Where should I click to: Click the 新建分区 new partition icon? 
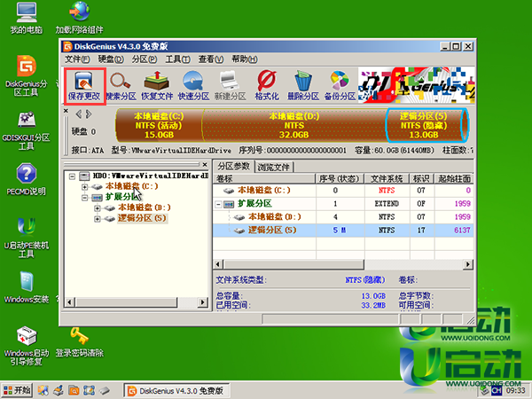tap(230, 86)
